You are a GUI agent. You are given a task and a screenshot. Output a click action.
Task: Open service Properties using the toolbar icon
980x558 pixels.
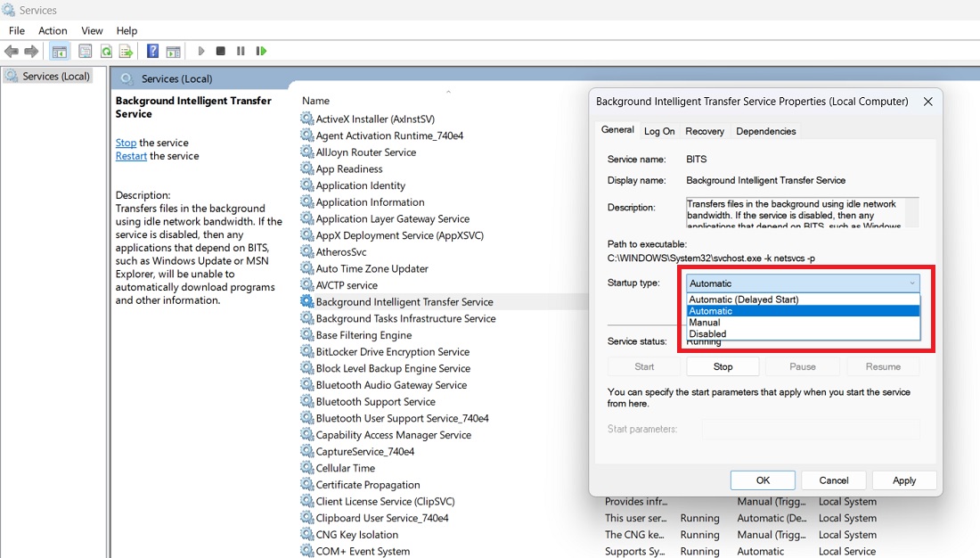click(x=84, y=51)
